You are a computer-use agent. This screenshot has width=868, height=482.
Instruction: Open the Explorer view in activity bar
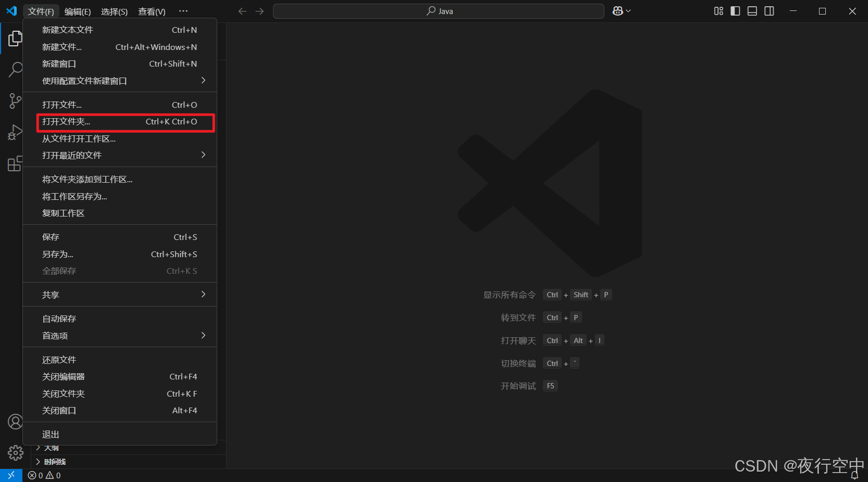coord(15,39)
